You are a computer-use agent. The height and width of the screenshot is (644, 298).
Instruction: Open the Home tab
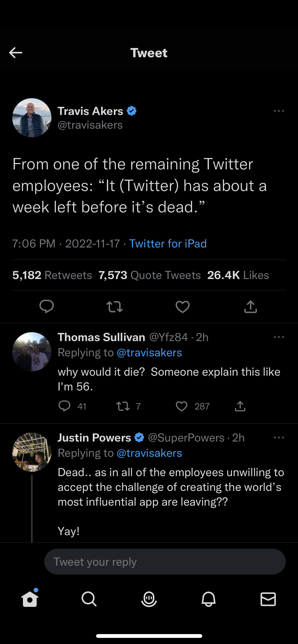30,599
